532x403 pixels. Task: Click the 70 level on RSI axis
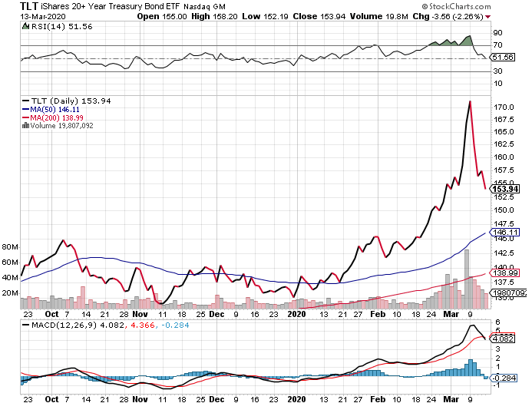point(497,45)
